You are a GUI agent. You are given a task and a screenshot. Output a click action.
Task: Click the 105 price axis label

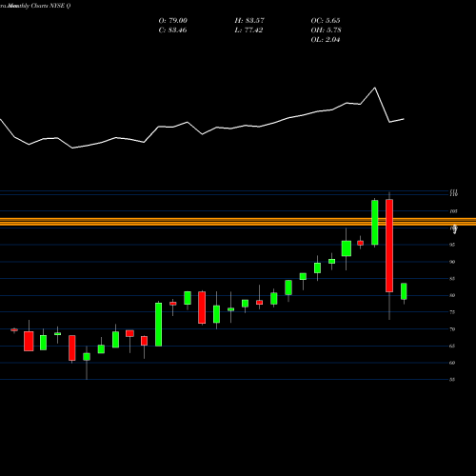pos(453,211)
